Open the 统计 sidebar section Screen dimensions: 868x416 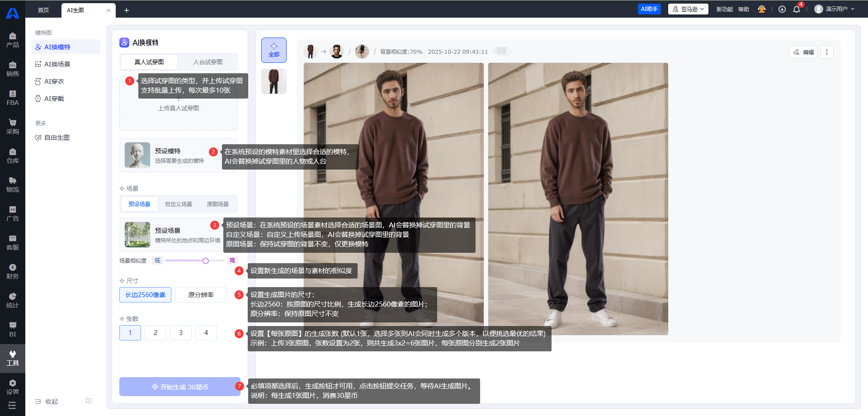click(x=13, y=300)
